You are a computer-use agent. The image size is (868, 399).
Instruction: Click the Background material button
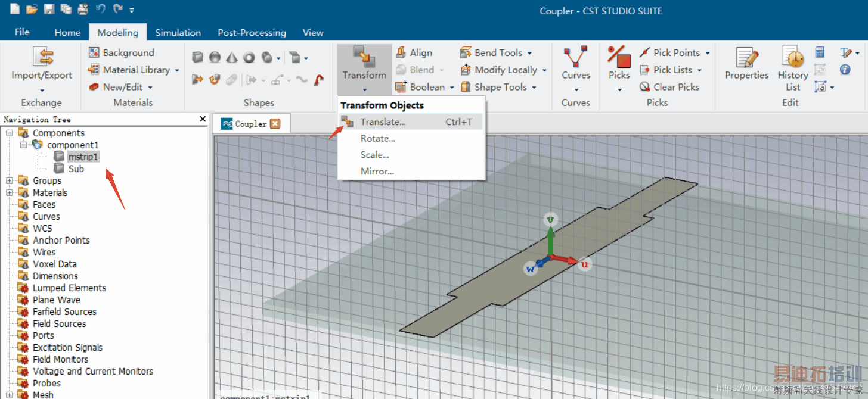coord(122,52)
